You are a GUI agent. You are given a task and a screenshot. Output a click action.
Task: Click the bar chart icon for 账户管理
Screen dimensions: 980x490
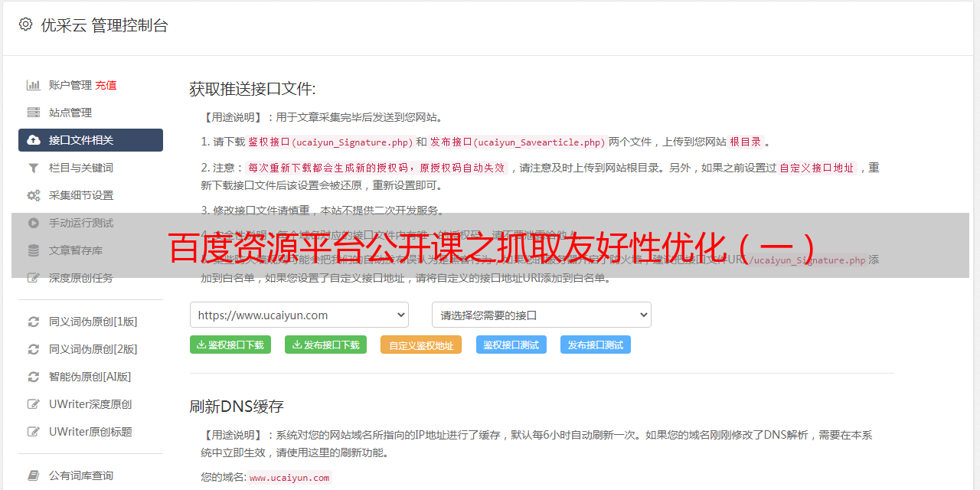pos(34,85)
